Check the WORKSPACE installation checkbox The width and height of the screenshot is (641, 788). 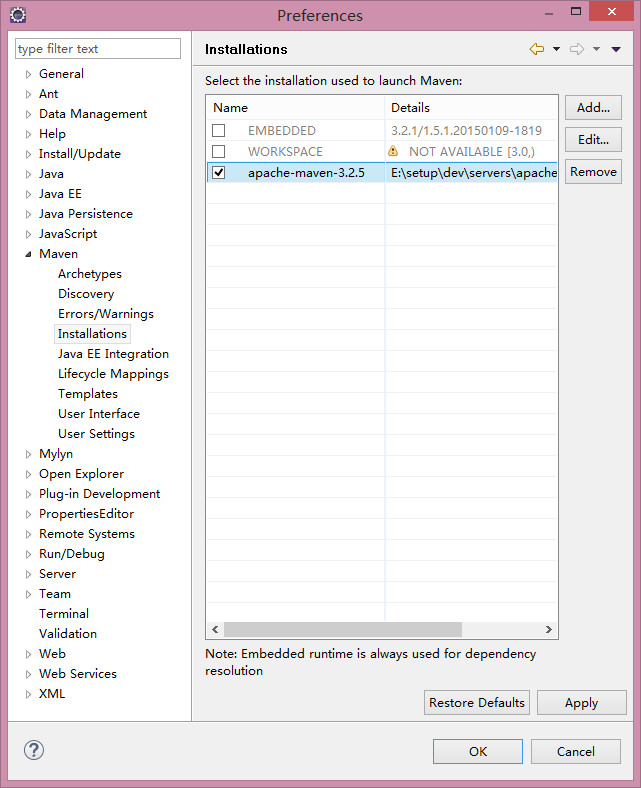(x=219, y=151)
